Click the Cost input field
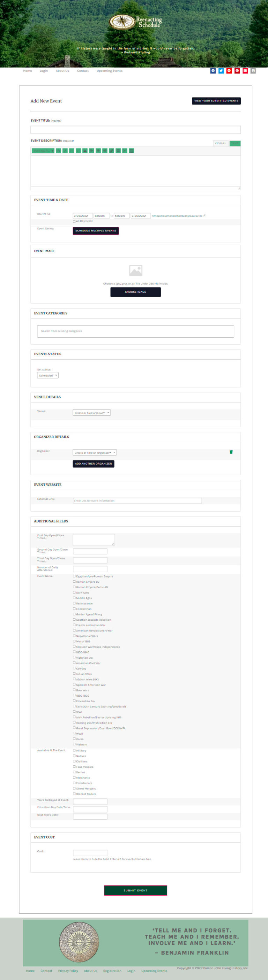268x980 pixels. pos(90,853)
